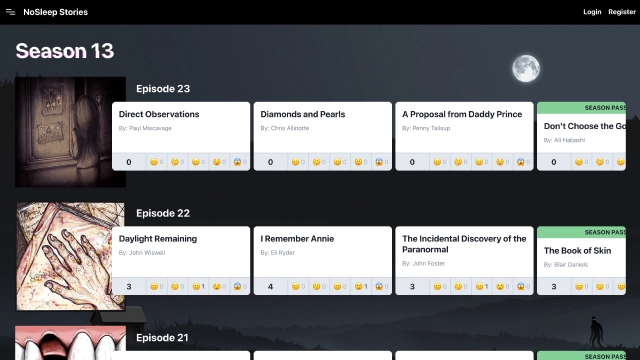Open the I Remember Annie story
This screenshot has width=640, height=360.
click(x=322, y=252)
